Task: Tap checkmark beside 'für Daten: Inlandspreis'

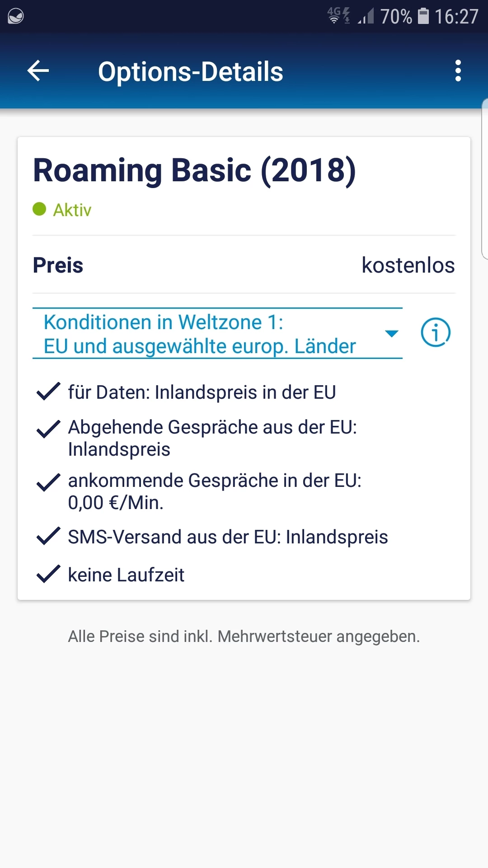Action: coord(48,392)
